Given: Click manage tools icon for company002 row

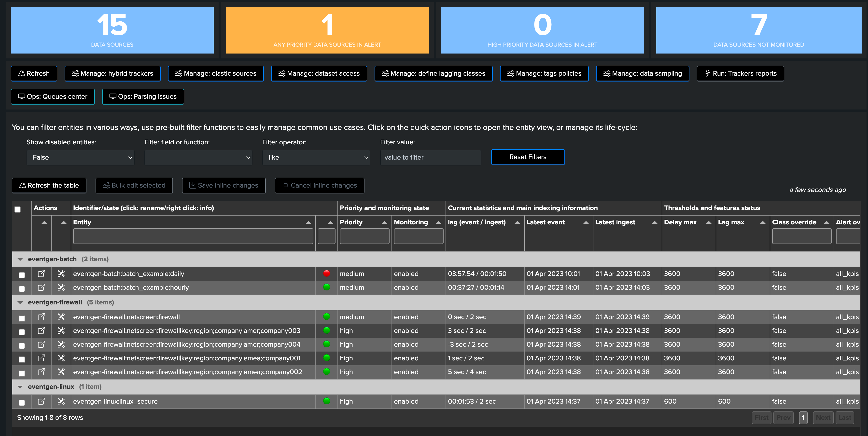Looking at the screenshot, I should coord(61,372).
